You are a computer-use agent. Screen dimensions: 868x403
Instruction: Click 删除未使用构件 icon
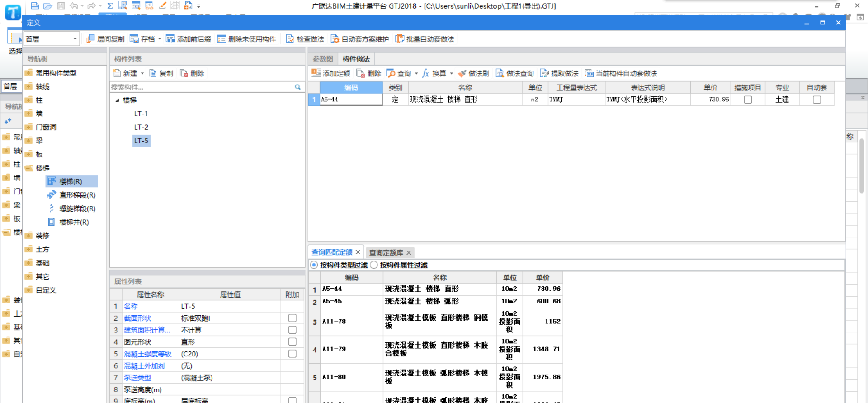[x=222, y=39]
